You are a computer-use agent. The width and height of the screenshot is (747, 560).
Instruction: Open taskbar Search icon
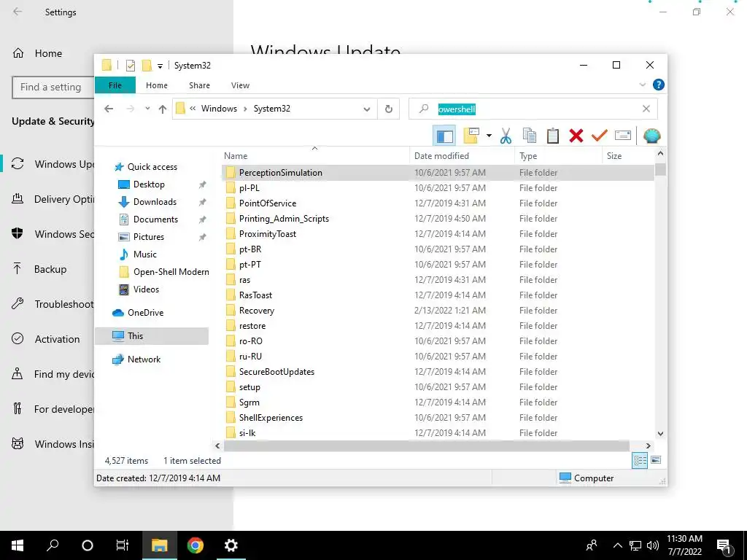pos(53,545)
